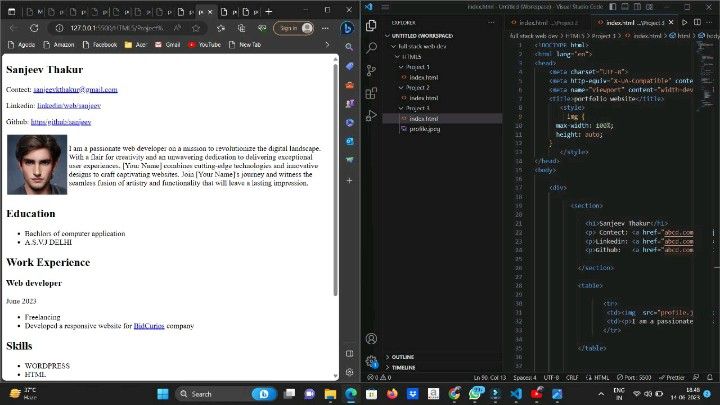The width and height of the screenshot is (720, 405).
Task: Open the New Tab bookmark
Action: coord(245,45)
